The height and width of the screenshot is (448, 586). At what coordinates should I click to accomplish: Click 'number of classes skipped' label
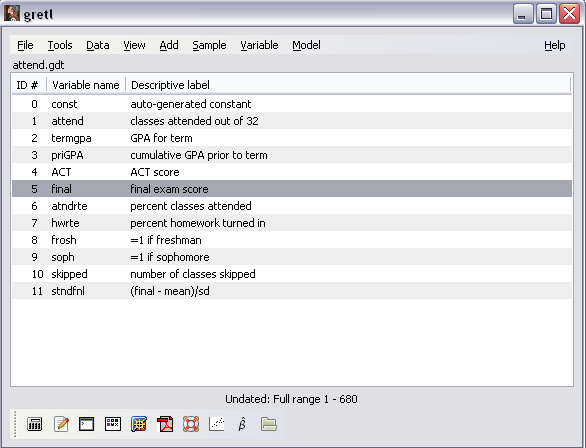coord(193,274)
